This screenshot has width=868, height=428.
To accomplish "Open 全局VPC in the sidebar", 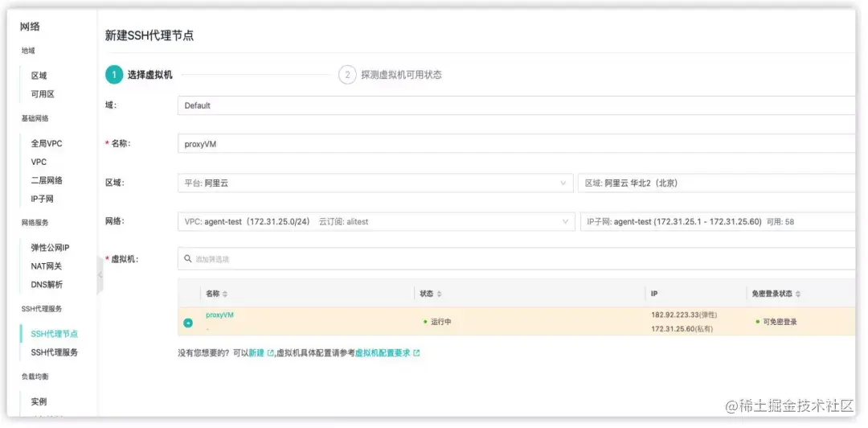I will (x=47, y=143).
